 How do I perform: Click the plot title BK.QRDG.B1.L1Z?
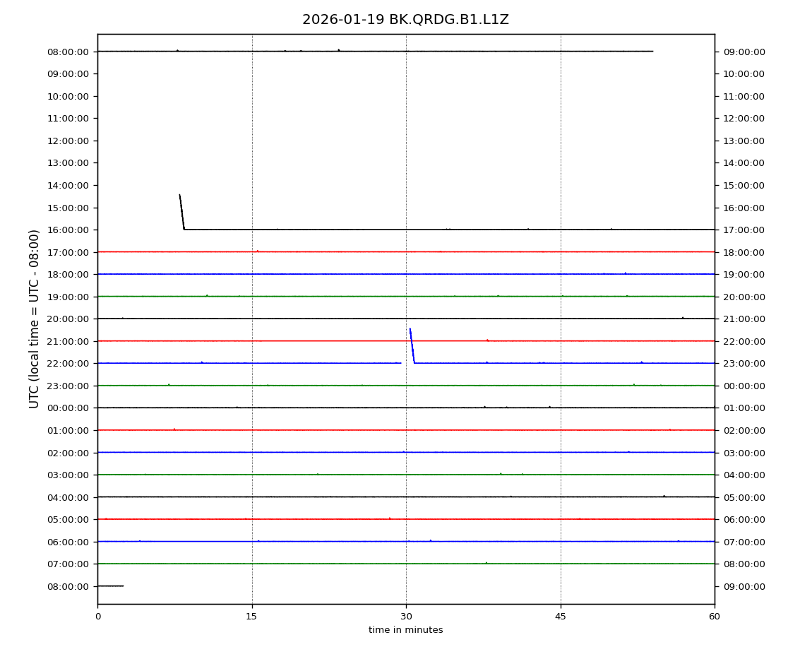[x=405, y=20]
